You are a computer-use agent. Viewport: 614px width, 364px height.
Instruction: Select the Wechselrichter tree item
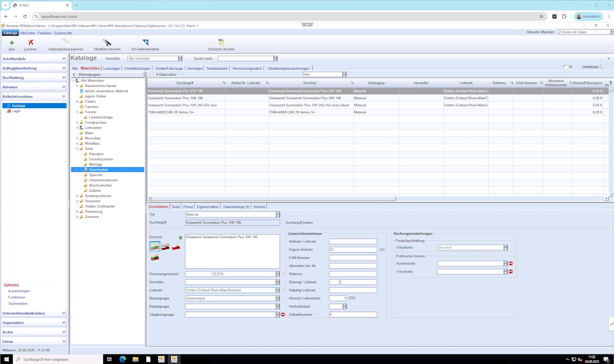[100, 186]
